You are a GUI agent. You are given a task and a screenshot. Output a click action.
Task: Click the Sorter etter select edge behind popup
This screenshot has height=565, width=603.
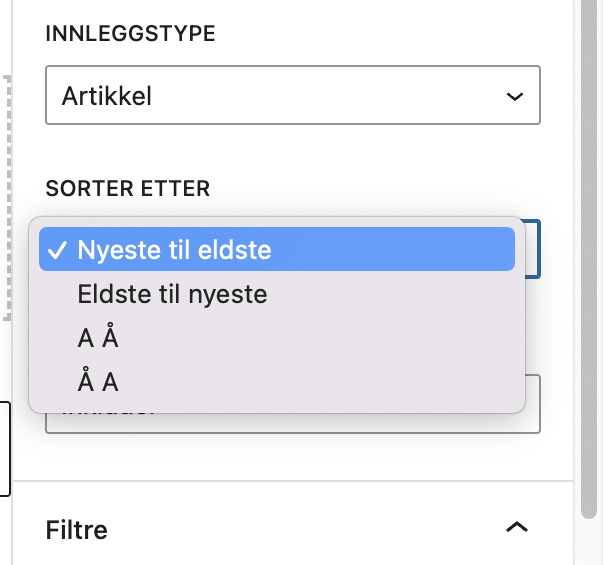[534, 248]
